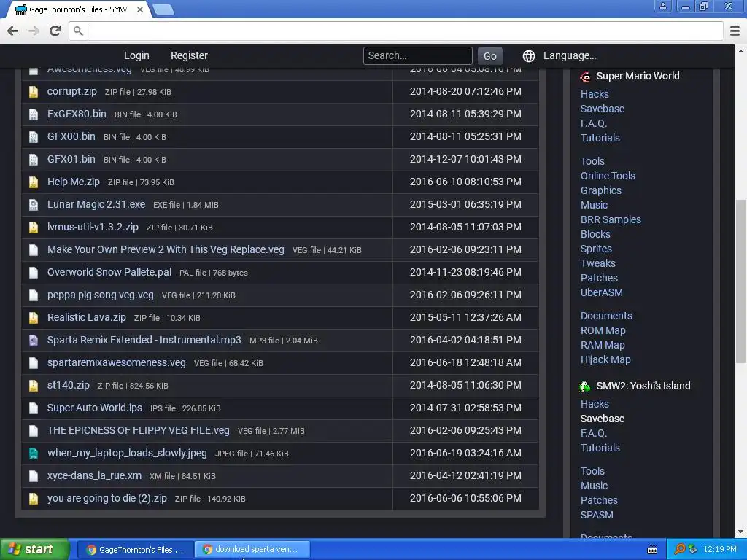Viewport: 747px width, 560px height.
Task: Open the Windows Start menu
Action: [34, 549]
